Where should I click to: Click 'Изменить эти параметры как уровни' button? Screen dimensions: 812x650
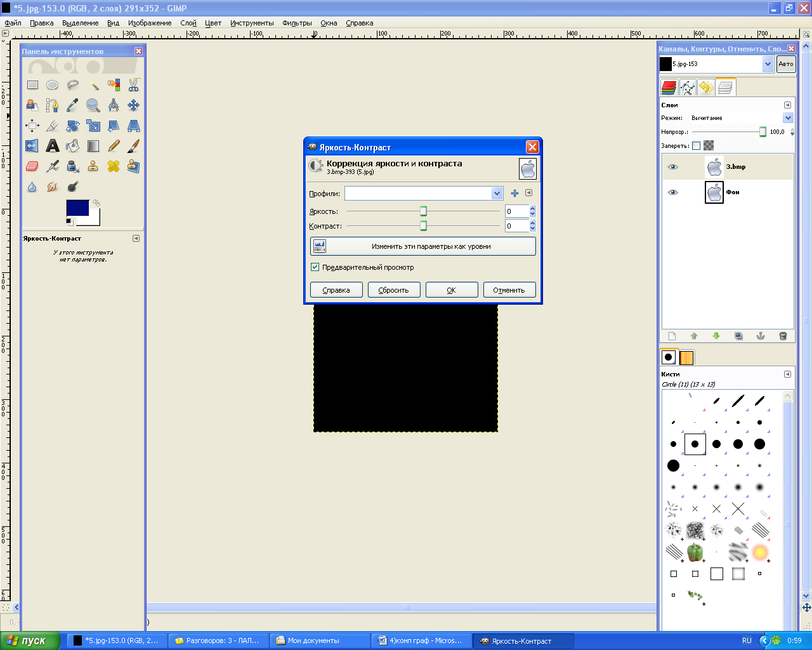(x=423, y=246)
